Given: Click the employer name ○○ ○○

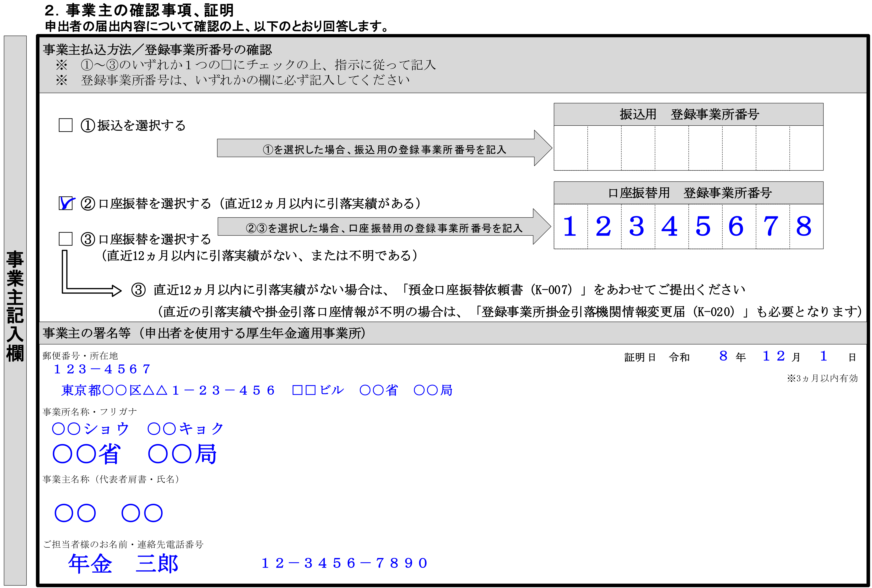Looking at the screenshot, I should (x=109, y=513).
